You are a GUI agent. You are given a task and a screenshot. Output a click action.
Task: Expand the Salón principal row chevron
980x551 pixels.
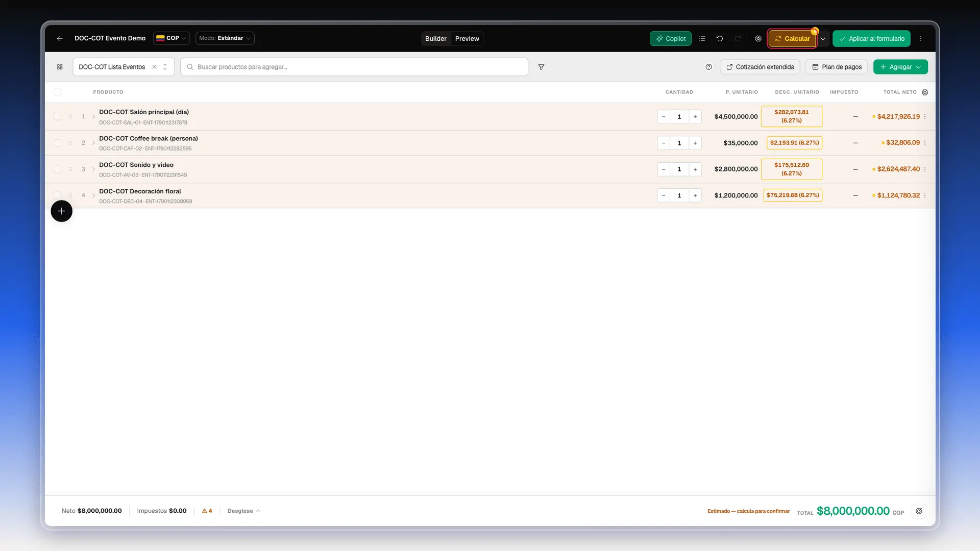click(93, 117)
